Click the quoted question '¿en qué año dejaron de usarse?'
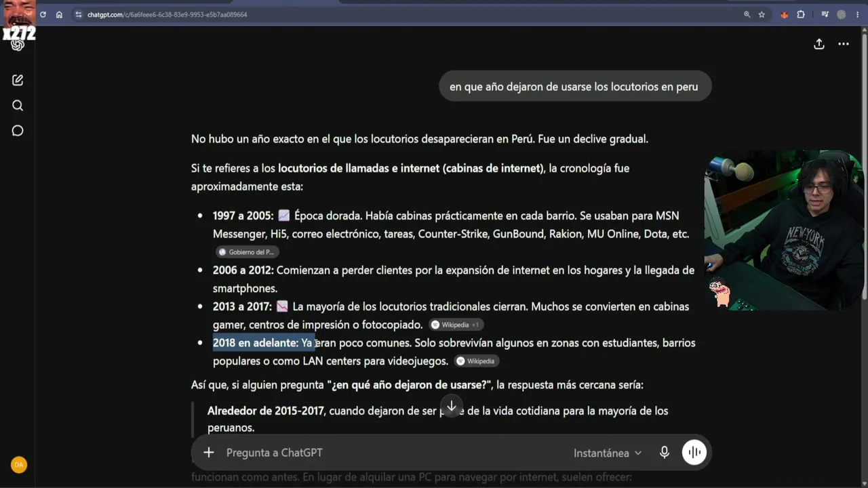 pyautogui.click(x=410, y=385)
